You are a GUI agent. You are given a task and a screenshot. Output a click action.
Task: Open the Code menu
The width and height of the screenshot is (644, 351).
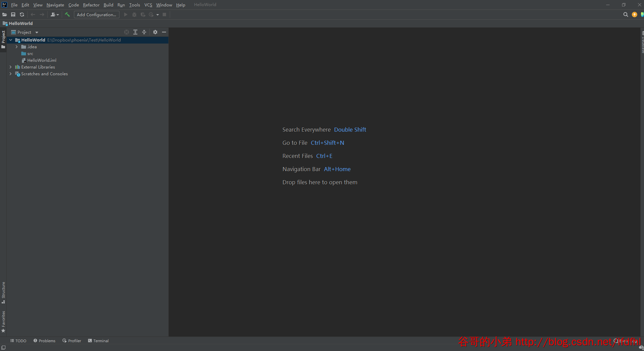[74, 5]
